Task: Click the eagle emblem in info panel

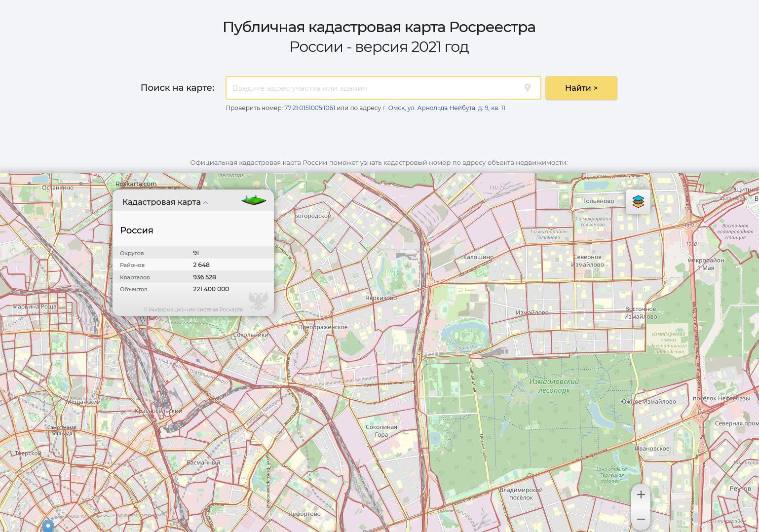Action: click(x=258, y=300)
